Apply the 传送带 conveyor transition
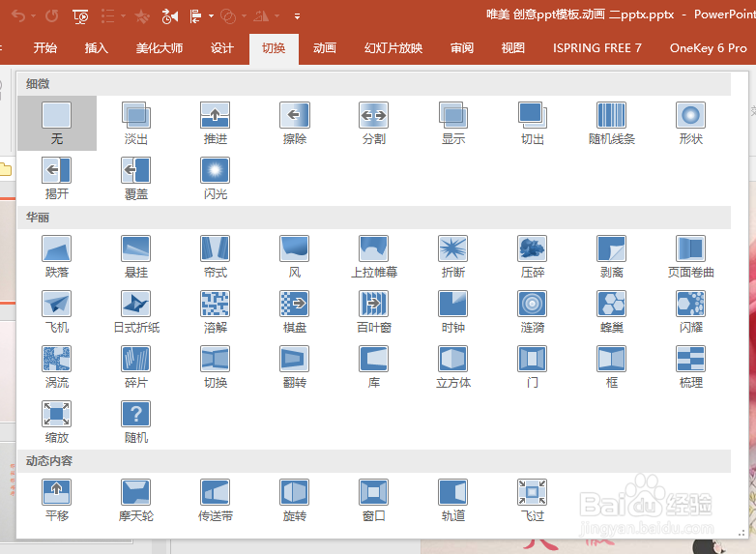Viewport: 756px width, 554px height. (x=215, y=501)
